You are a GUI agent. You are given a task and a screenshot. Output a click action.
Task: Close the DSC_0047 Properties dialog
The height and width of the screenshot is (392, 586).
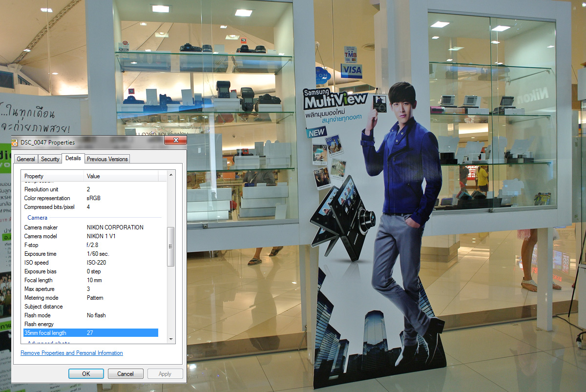[175, 141]
